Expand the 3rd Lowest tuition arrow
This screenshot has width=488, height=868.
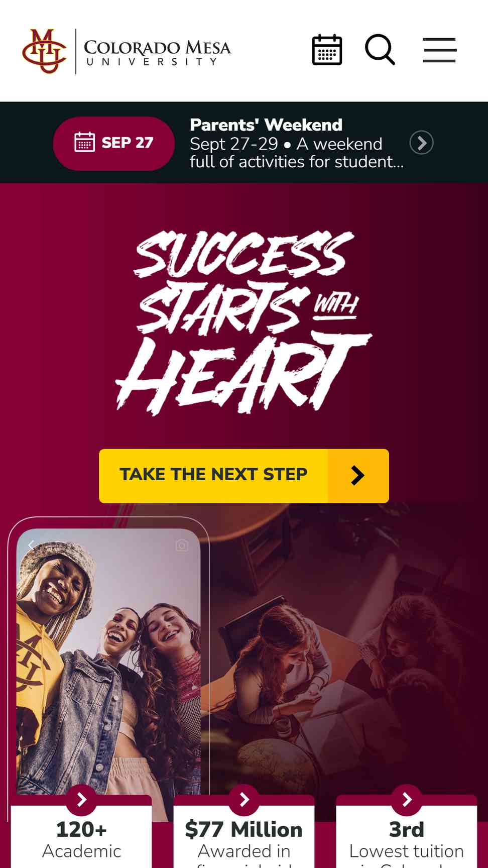coord(407,800)
